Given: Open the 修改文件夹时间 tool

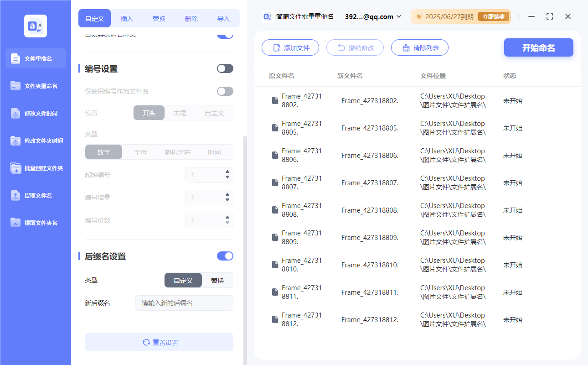Looking at the screenshot, I should pos(35,141).
